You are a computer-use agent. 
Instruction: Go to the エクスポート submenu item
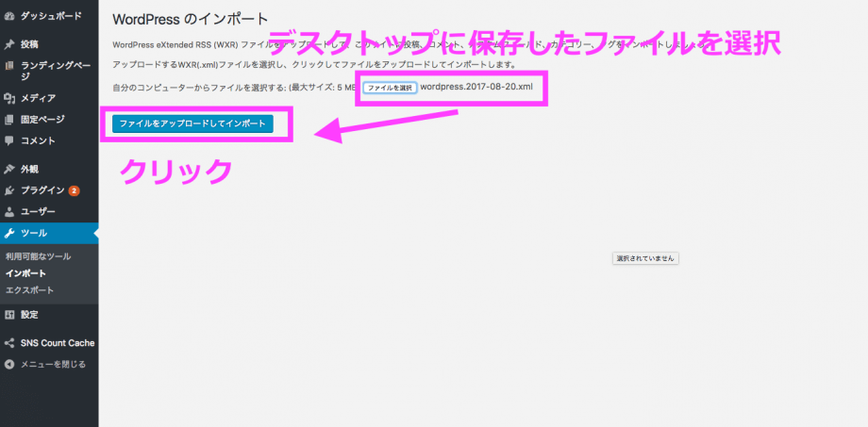(x=30, y=290)
